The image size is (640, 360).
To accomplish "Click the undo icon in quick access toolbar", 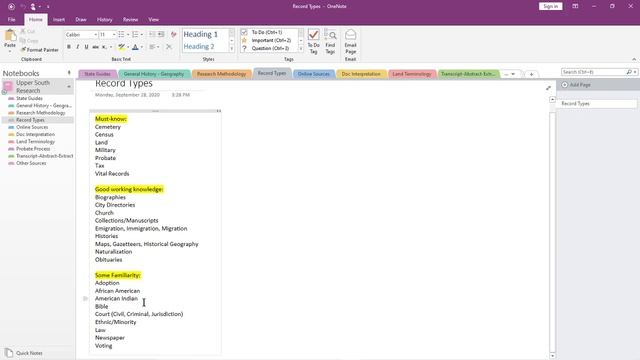I will pos(23,7).
